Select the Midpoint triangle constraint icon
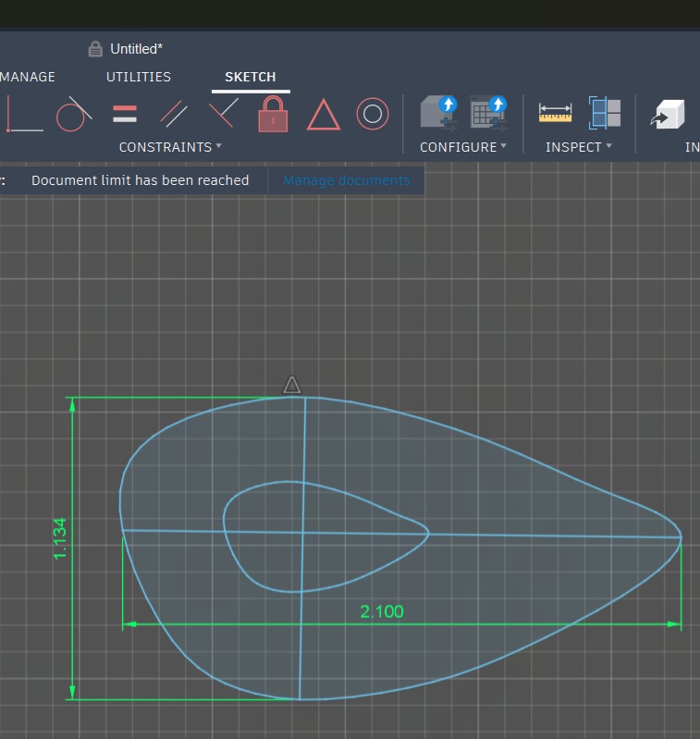The width and height of the screenshot is (700, 739). [323, 116]
